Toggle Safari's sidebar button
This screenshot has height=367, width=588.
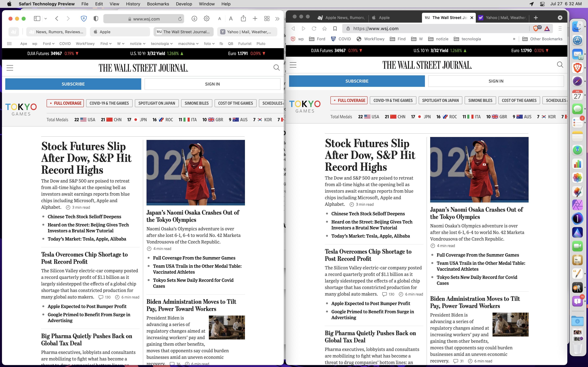[x=37, y=19]
